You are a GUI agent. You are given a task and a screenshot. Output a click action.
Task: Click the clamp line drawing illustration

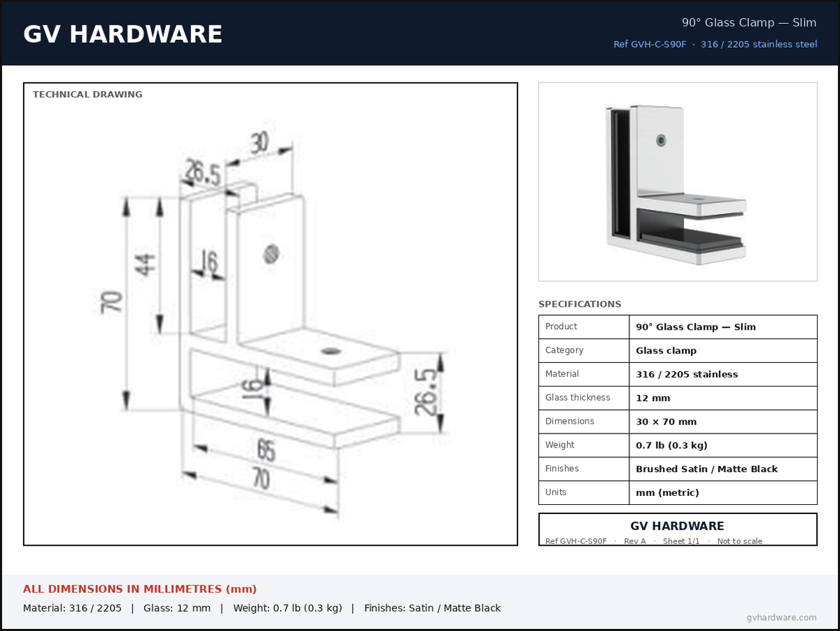pyautogui.click(x=270, y=322)
